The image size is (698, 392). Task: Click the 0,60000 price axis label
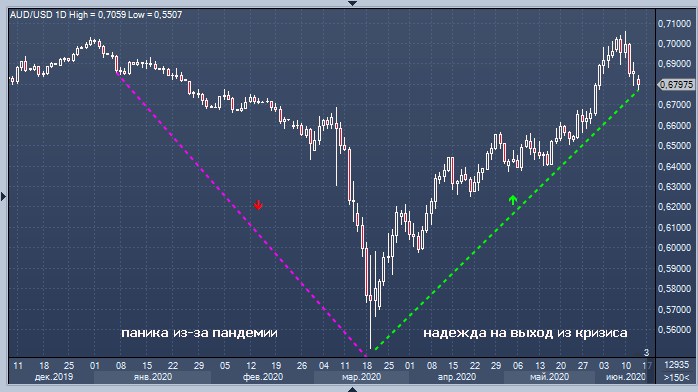(674, 248)
